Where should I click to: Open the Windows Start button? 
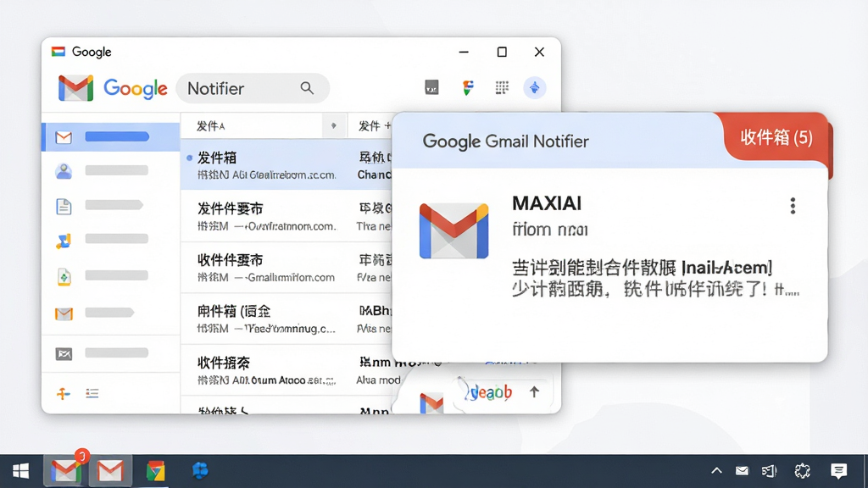click(20, 471)
